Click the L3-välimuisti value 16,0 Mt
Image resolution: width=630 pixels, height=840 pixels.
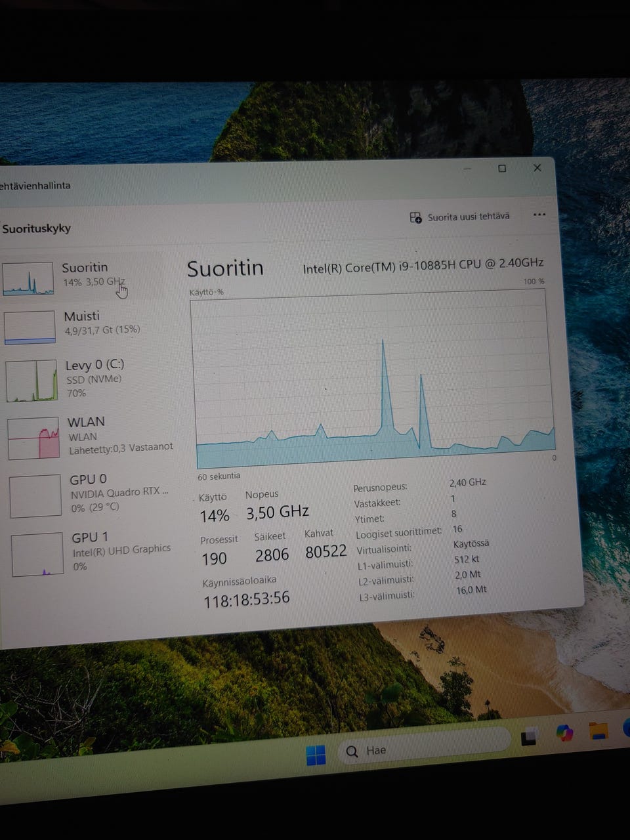pos(471,590)
